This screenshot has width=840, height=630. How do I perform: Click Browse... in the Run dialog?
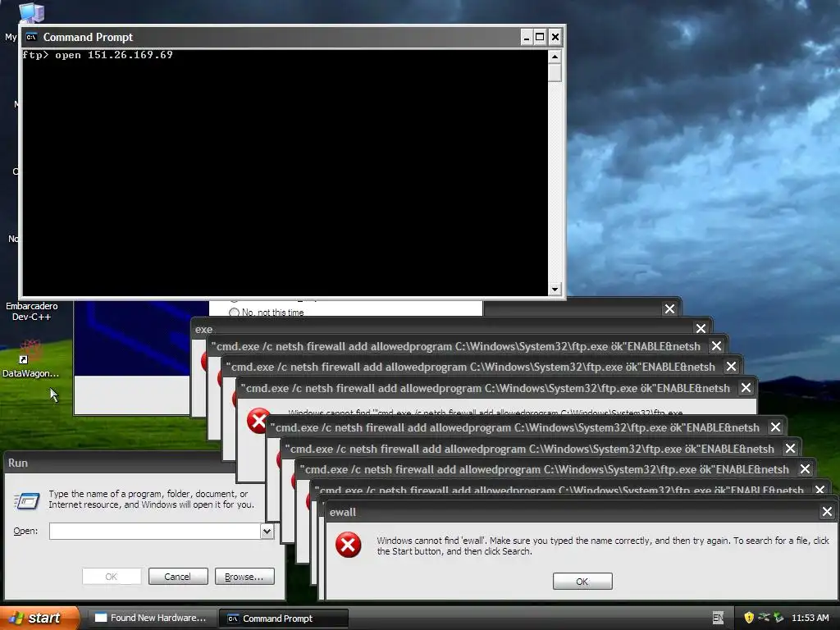tap(244, 577)
